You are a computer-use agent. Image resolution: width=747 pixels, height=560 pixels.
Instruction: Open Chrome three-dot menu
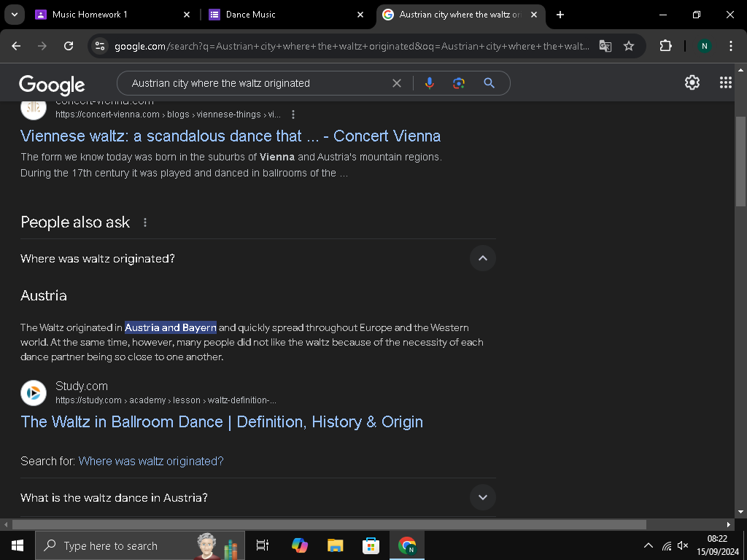coord(730,46)
